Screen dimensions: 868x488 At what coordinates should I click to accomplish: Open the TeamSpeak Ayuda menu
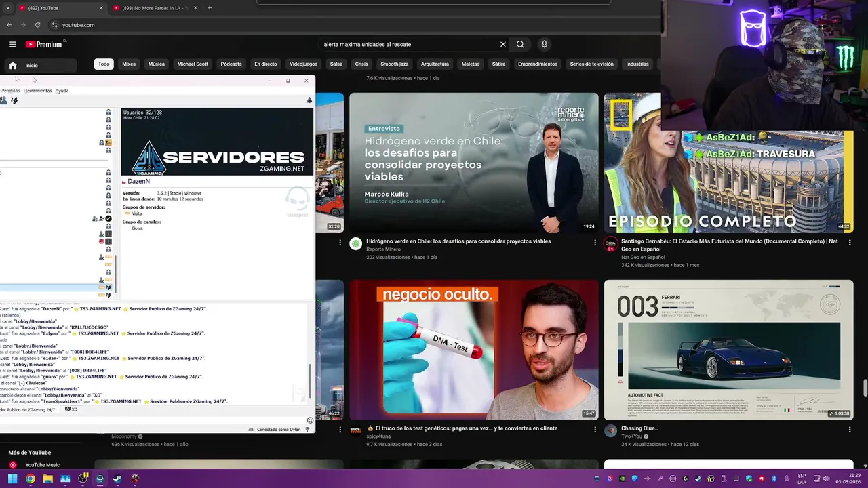tap(62, 91)
